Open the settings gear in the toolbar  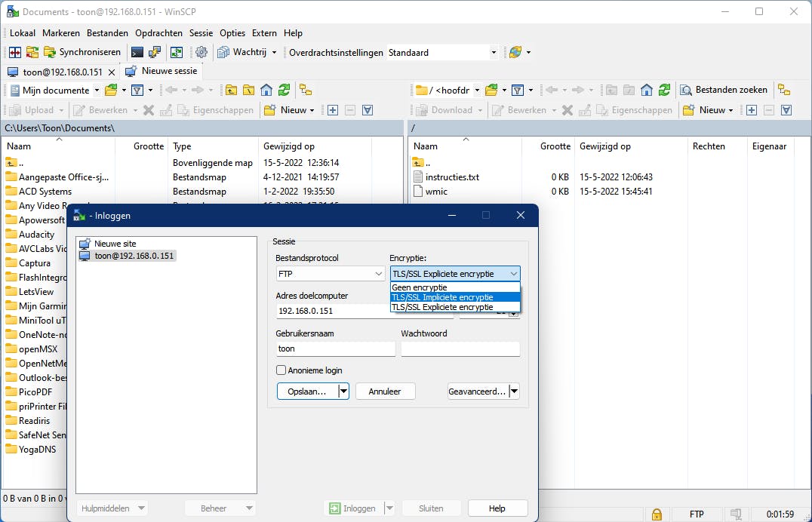coord(201,52)
